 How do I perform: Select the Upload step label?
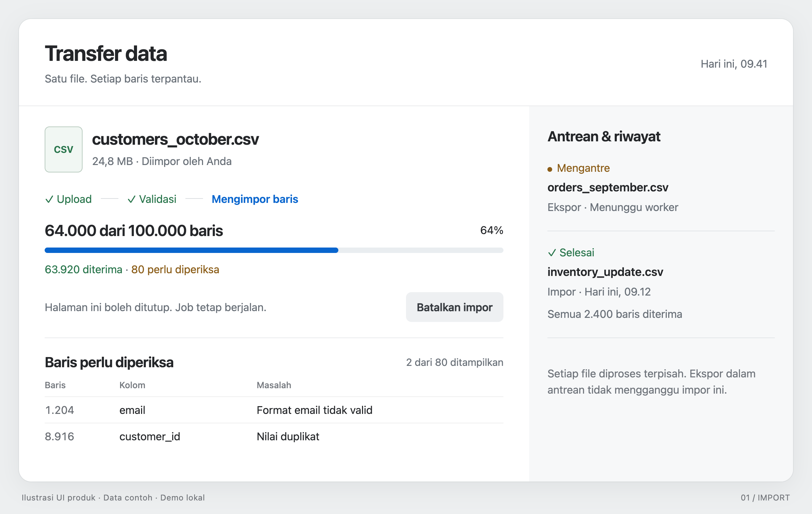point(74,199)
